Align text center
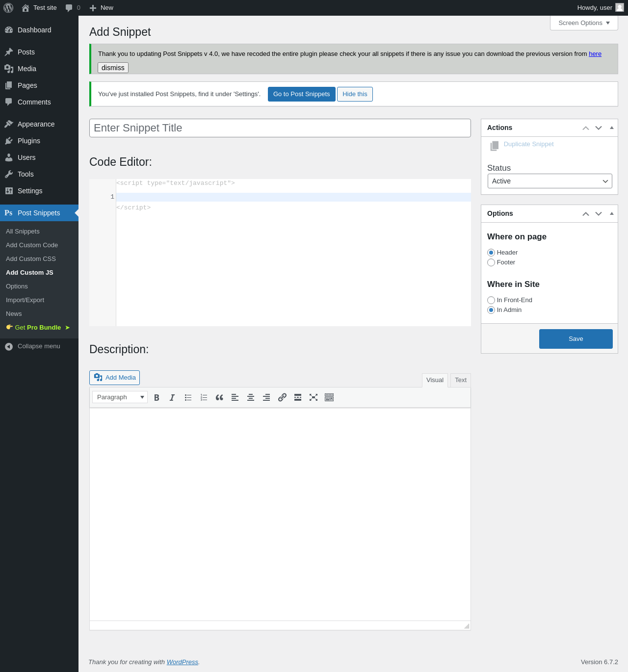Viewport: 628px width, 672px height. pyautogui.click(x=251, y=397)
